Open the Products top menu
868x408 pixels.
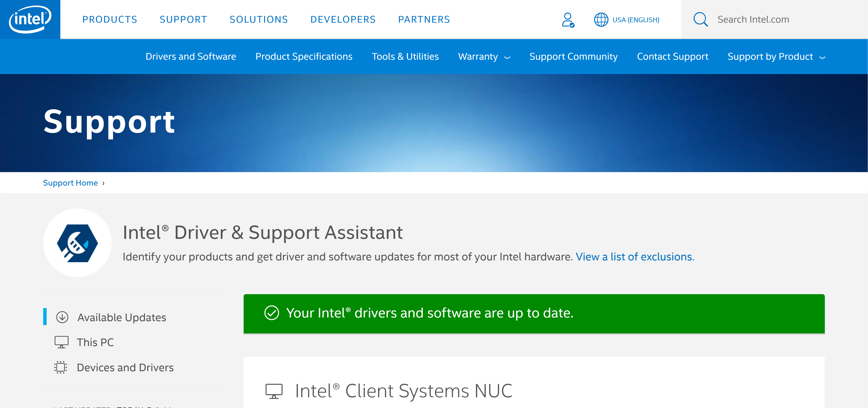109,19
